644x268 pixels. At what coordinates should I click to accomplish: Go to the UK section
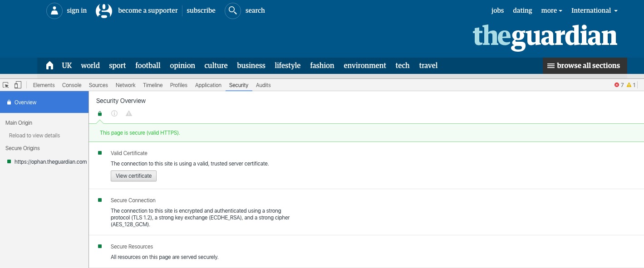tap(67, 66)
